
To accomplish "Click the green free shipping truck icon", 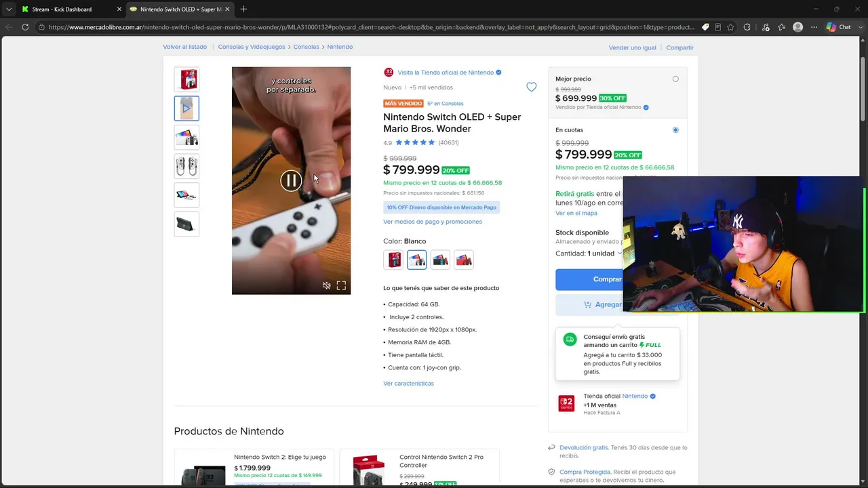I will (x=570, y=339).
